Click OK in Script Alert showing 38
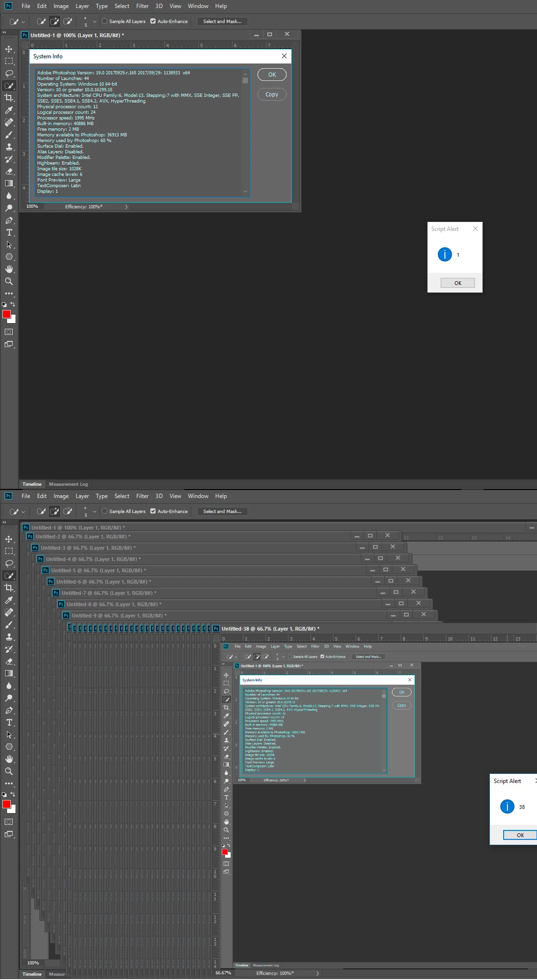This screenshot has height=980, width=537. [x=520, y=835]
